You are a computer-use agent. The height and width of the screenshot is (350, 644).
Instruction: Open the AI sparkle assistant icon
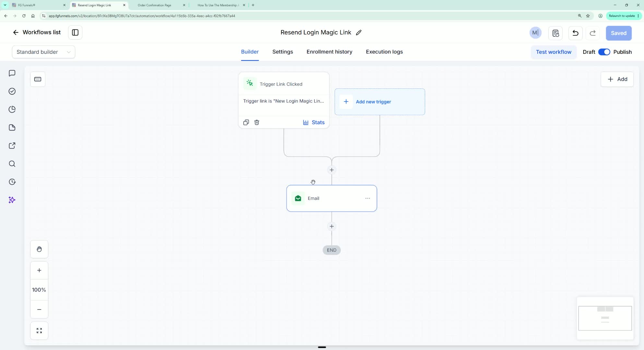coord(12,200)
